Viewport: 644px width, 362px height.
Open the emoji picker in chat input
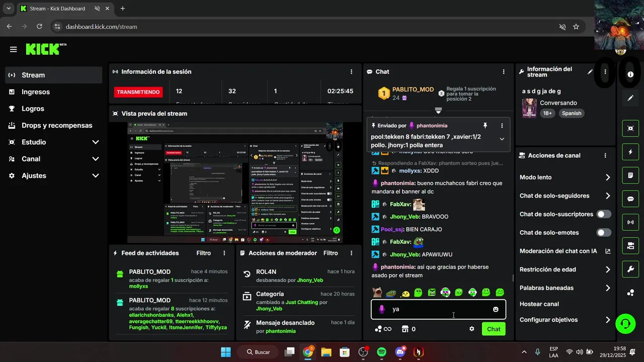coord(496,309)
